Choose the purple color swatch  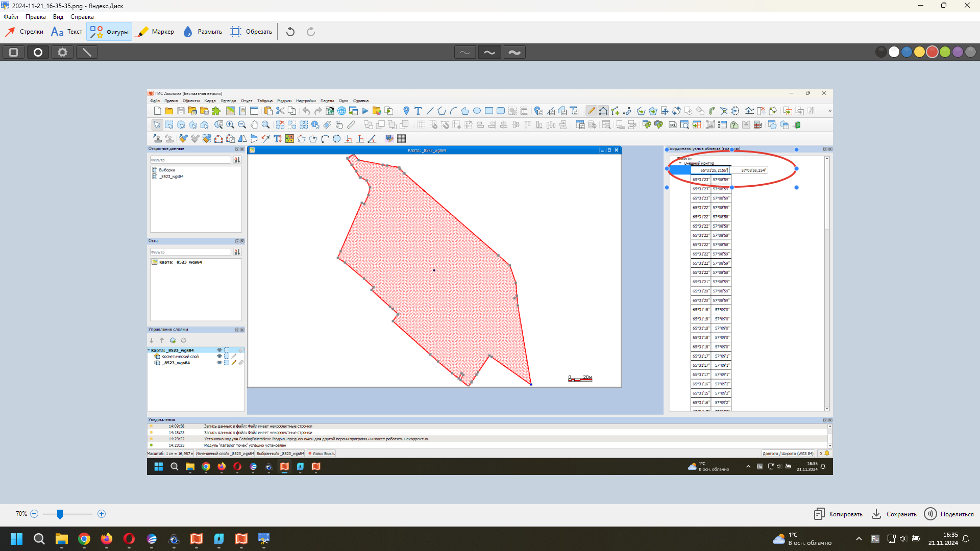coord(958,52)
